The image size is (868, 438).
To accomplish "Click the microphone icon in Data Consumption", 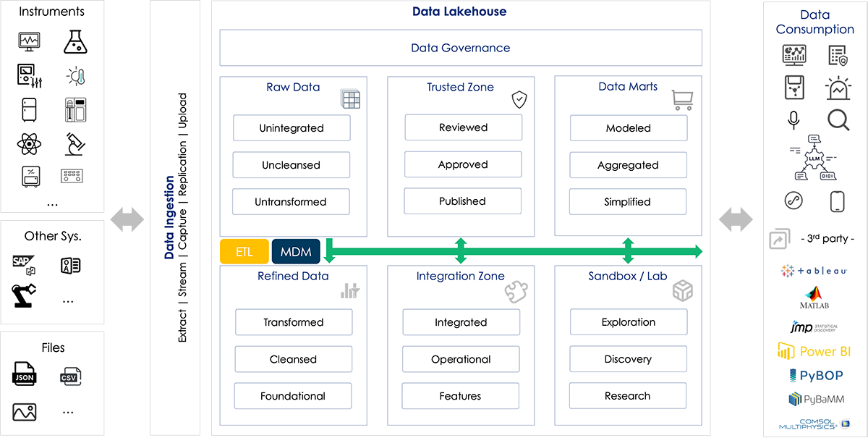I will [x=793, y=120].
